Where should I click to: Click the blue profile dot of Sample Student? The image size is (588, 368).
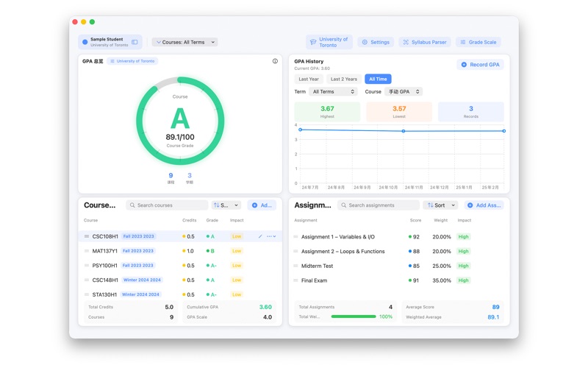click(85, 42)
